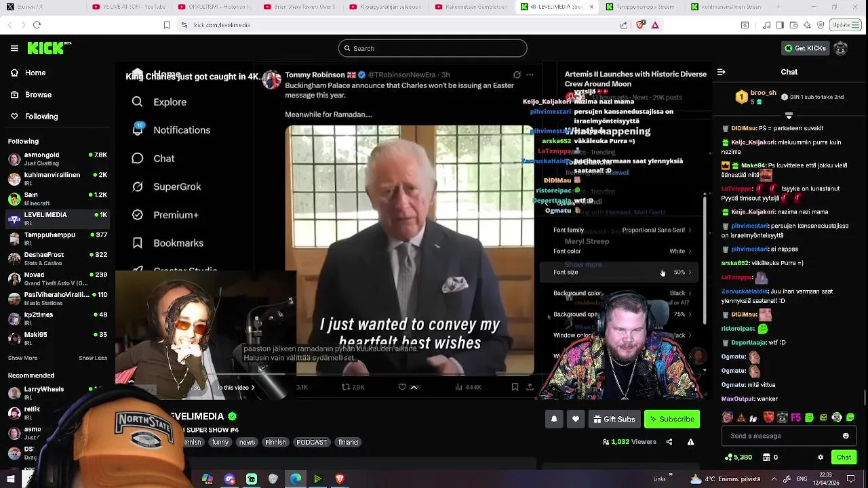Click Show More under Following
The image size is (868, 488).
(22, 358)
